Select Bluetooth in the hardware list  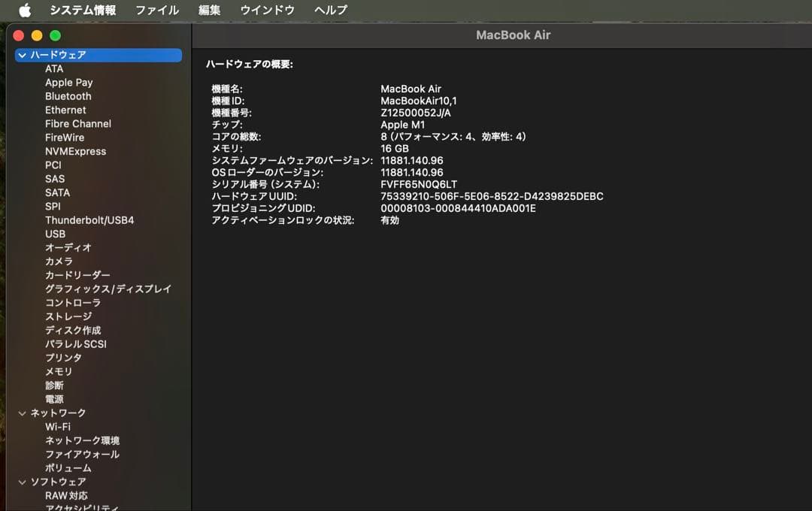pyautogui.click(x=68, y=95)
